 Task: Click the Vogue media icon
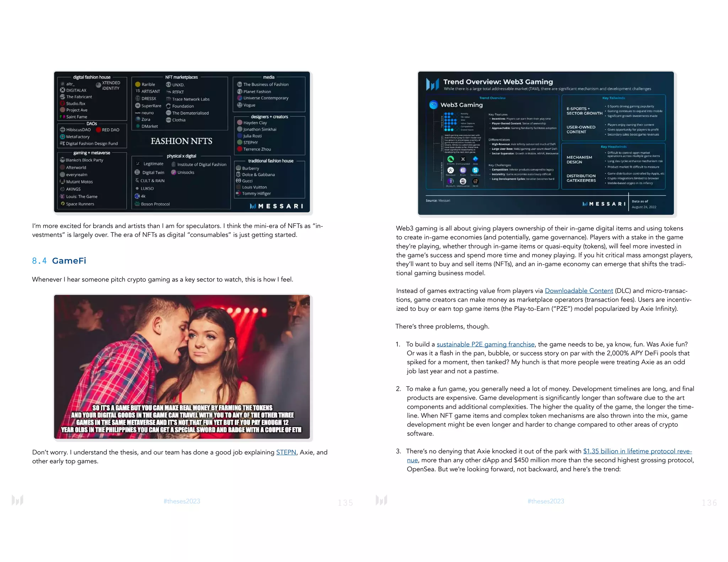240,105
